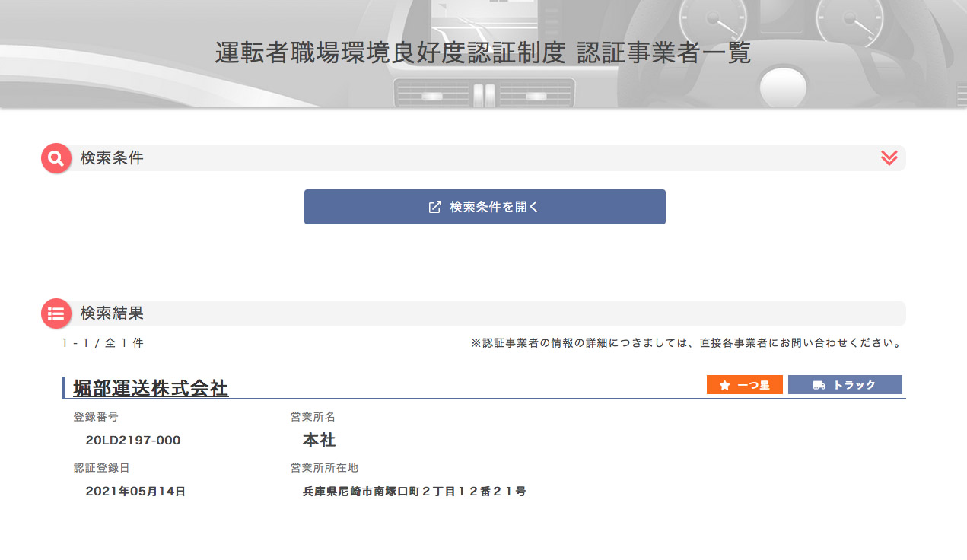Click the result count text 1 - 1 / 全 1 件
967x560 pixels.
(103, 343)
